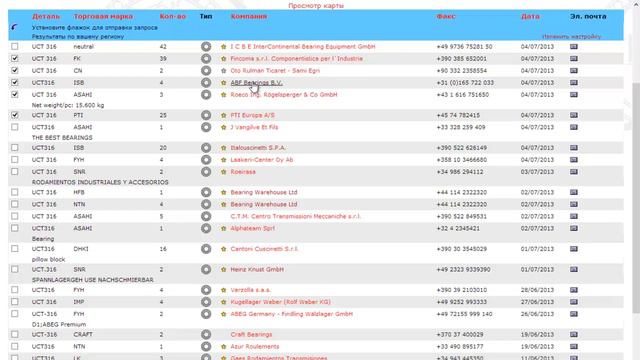Image resolution: width=640 pixels, height=360 pixels.
Task: Click the bearing type icon in I C B E row
Action: pos(206,47)
